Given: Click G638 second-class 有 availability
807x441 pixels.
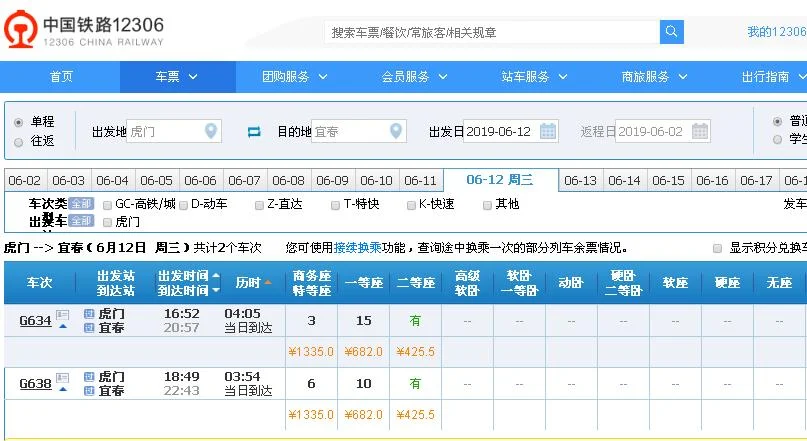Looking at the screenshot, I should point(415,384).
